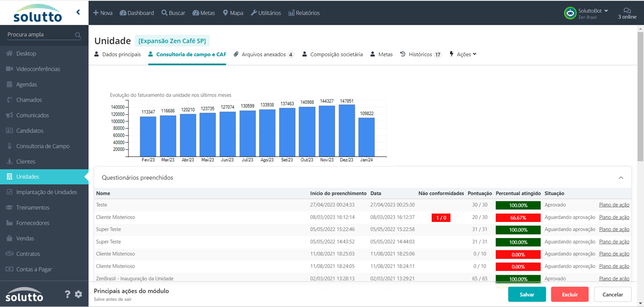Screen dimensions: 644x307
Task: Open Relatórios in the top bar
Action: [304, 13]
